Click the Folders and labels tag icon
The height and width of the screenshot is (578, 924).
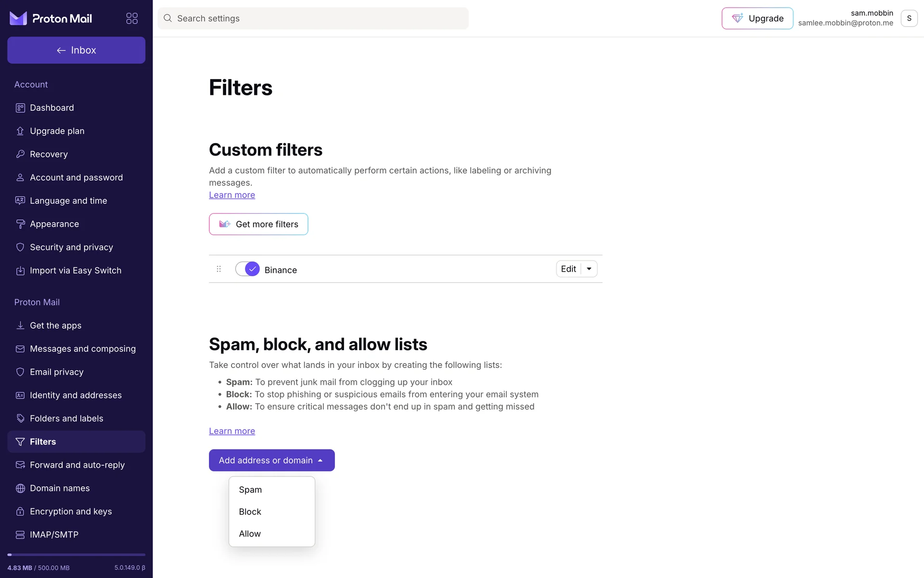point(20,419)
